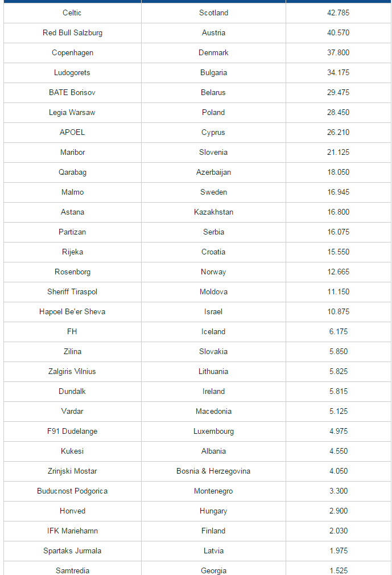Click the Bosnia & Herzegovina cell

213,471
